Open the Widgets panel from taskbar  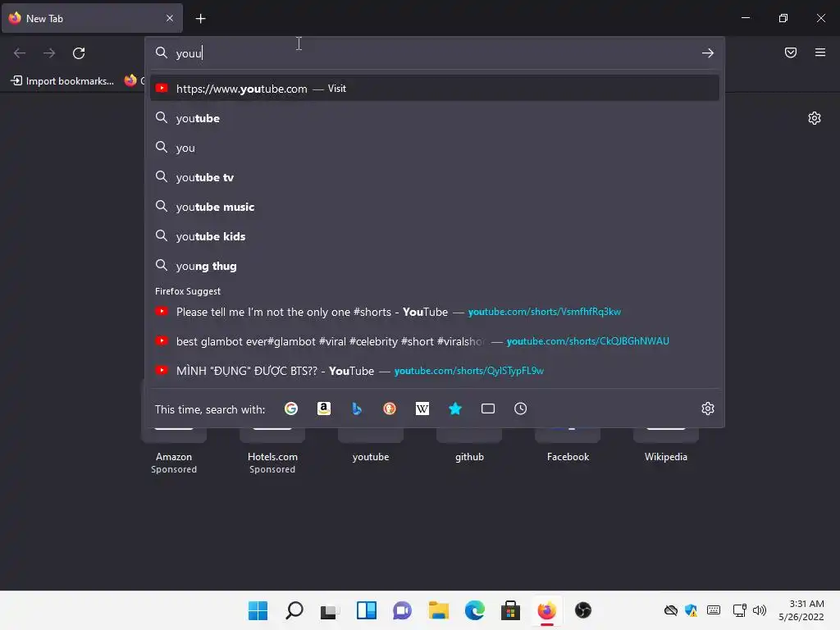(367, 610)
